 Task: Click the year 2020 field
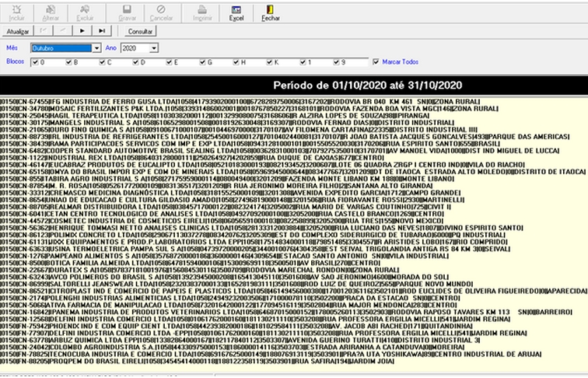pyautogui.click(x=135, y=48)
